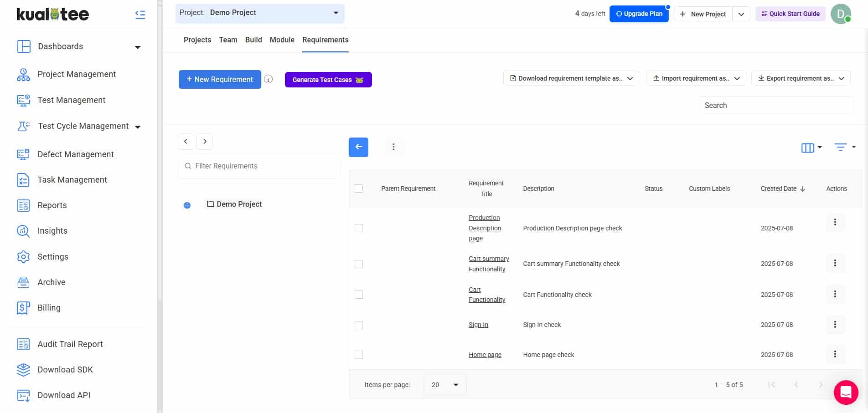Click the Archive icon in sidebar
The width and height of the screenshot is (868, 413).
click(23, 282)
